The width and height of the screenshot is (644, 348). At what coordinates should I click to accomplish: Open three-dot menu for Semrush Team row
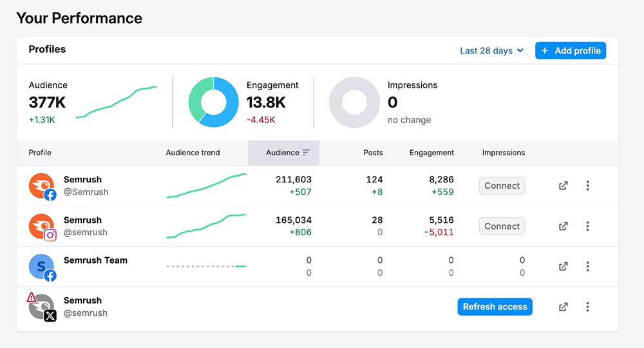(587, 266)
